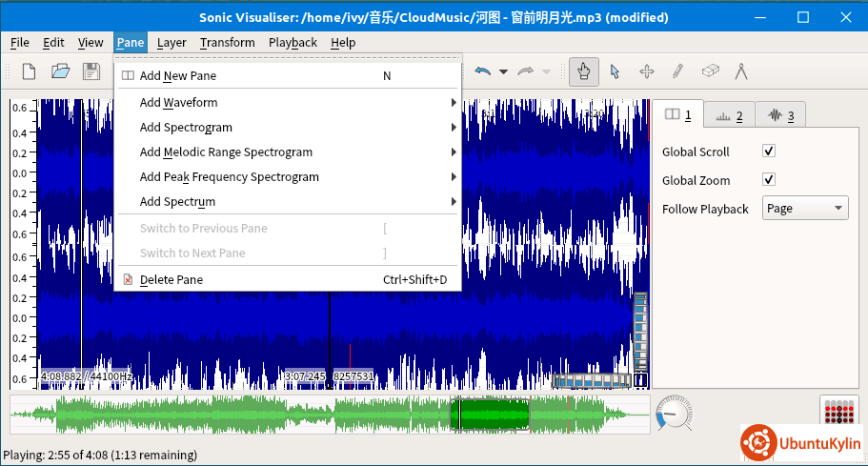Screen dimensions: 868x466
Task: Click the Undo arrow in toolbar
Action: 483,71
